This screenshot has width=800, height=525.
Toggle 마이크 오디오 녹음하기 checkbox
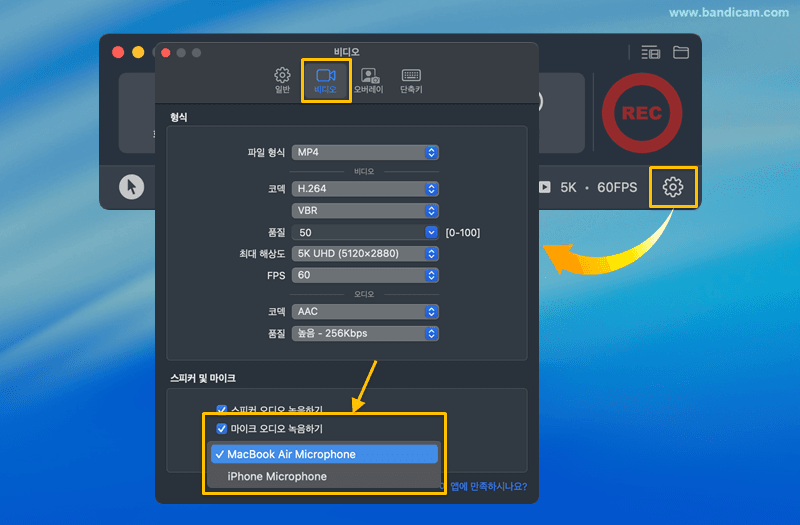[x=222, y=428]
